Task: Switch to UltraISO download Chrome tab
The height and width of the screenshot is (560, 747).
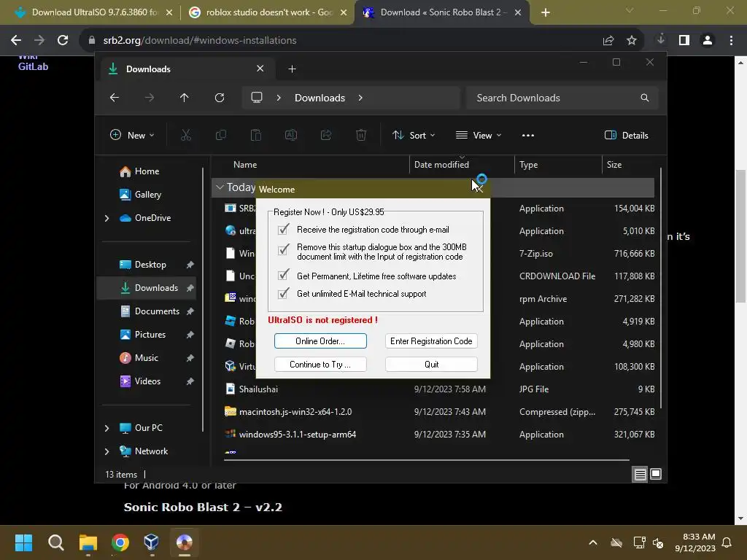Action: coord(93,12)
